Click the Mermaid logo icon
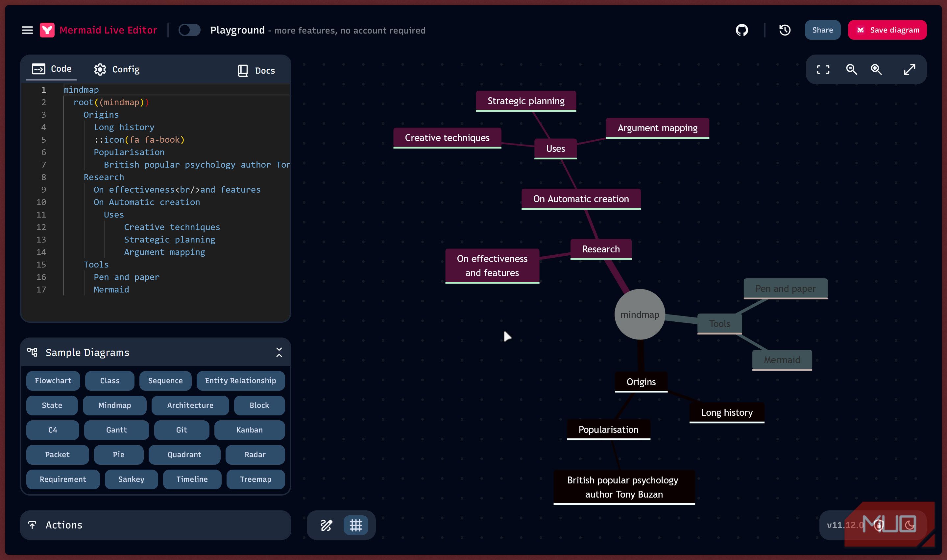The width and height of the screenshot is (947, 560). click(47, 30)
